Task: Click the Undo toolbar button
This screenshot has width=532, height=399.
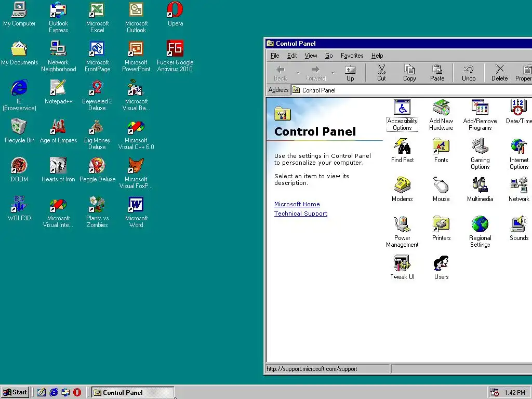Action: [x=469, y=73]
